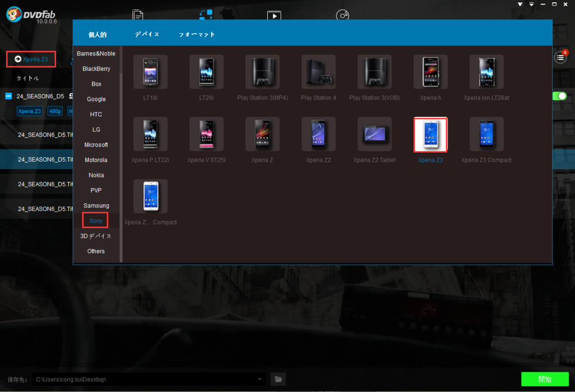This screenshot has height=392, width=575.
Task: Collapse the 24_SEASON6_D5 source entry
Action: coord(8,96)
